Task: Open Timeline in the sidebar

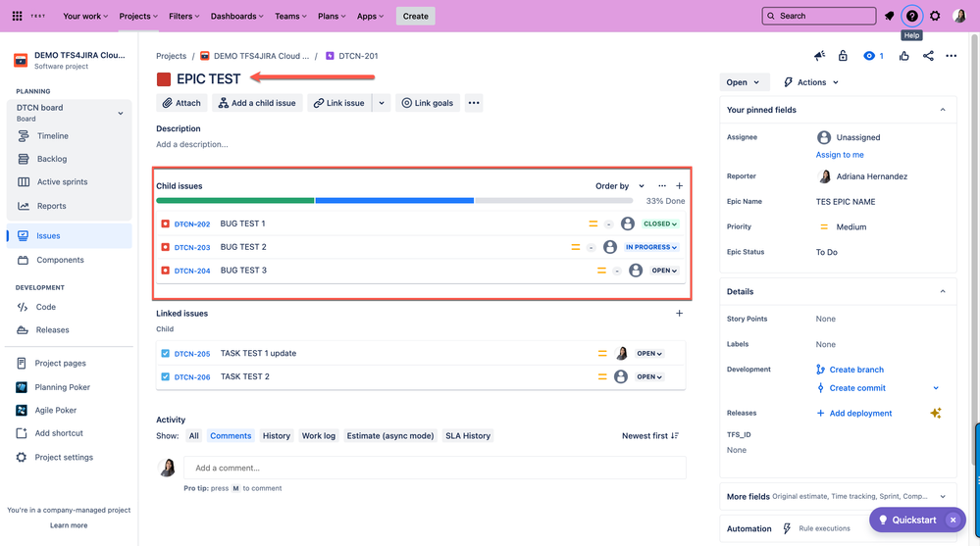Action: click(53, 135)
